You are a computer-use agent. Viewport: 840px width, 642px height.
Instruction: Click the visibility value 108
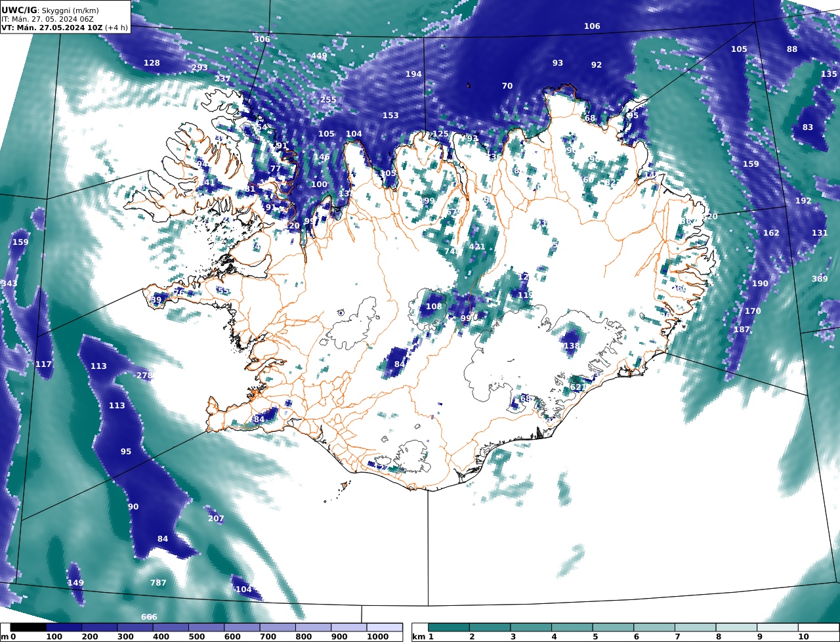[434, 307]
